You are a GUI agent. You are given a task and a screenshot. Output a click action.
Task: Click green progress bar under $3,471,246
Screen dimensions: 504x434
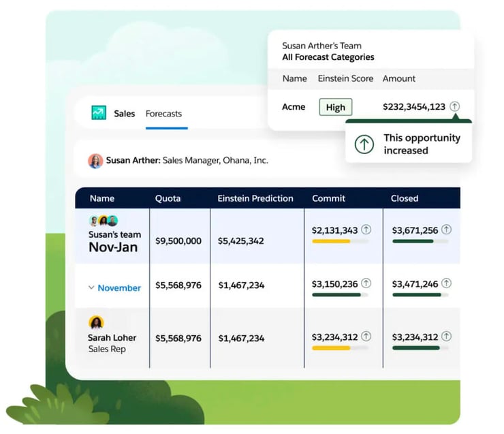coord(416,294)
